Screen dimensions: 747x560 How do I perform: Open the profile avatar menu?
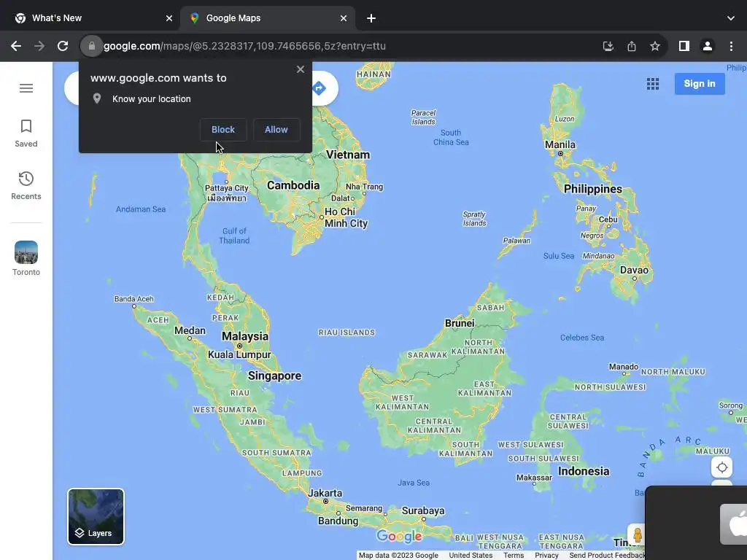pos(708,46)
